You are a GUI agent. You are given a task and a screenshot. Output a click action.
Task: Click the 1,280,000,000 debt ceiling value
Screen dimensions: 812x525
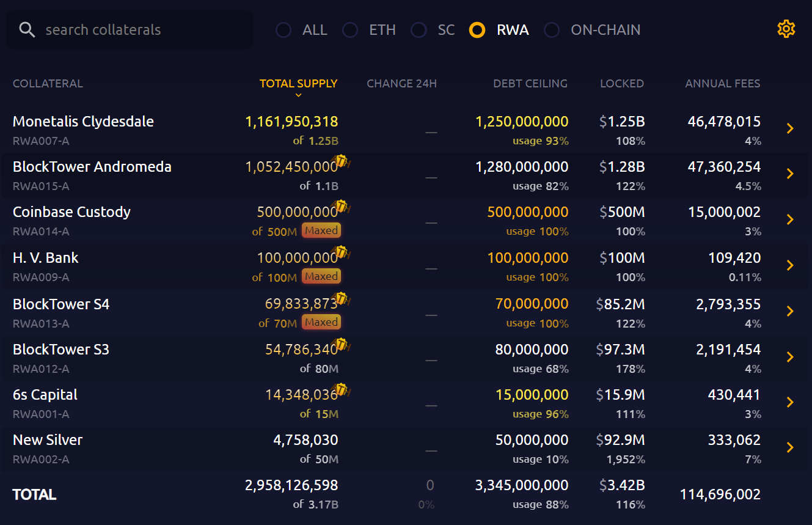point(522,167)
